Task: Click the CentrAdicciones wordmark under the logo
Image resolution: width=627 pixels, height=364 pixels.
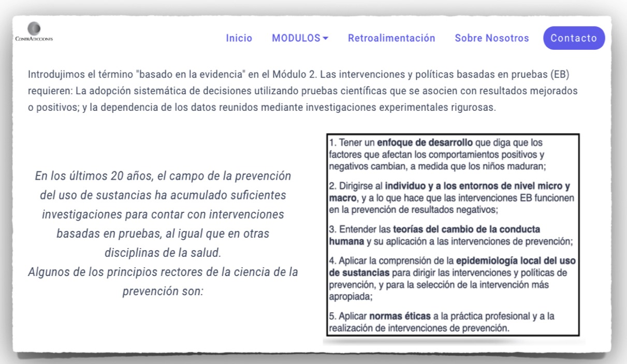Action: tap(34, 39)
